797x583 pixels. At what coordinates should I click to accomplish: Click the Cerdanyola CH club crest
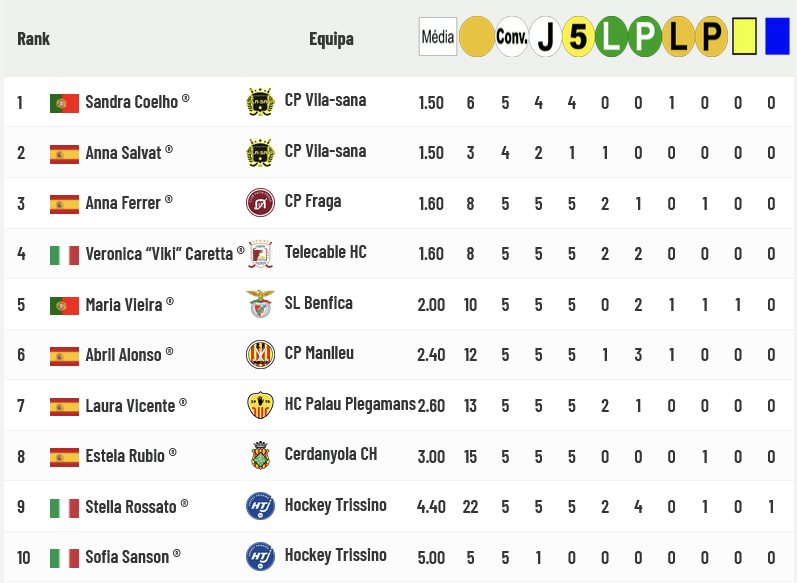pyautogui.click(x=260, y=456)
